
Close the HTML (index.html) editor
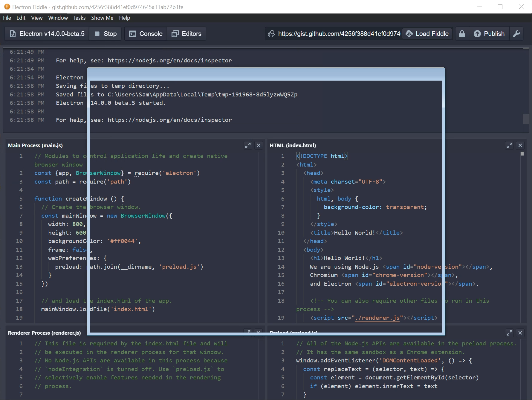point(520,145)
